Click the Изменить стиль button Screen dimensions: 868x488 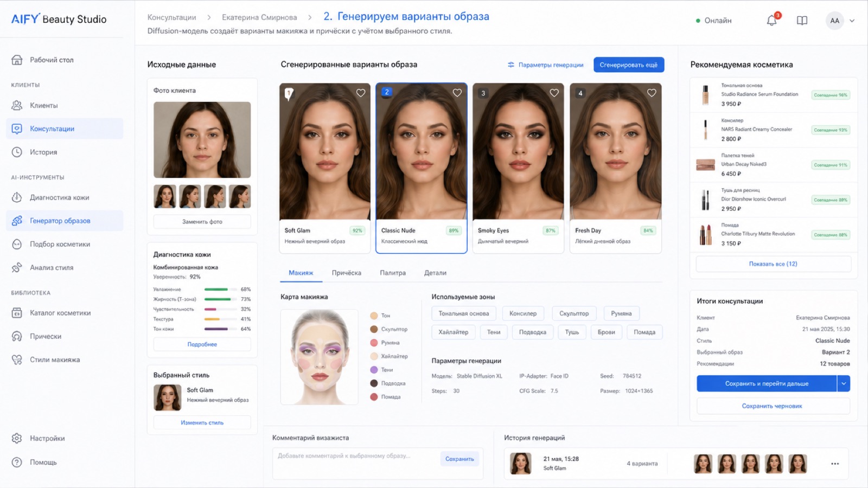click(202, 422)
